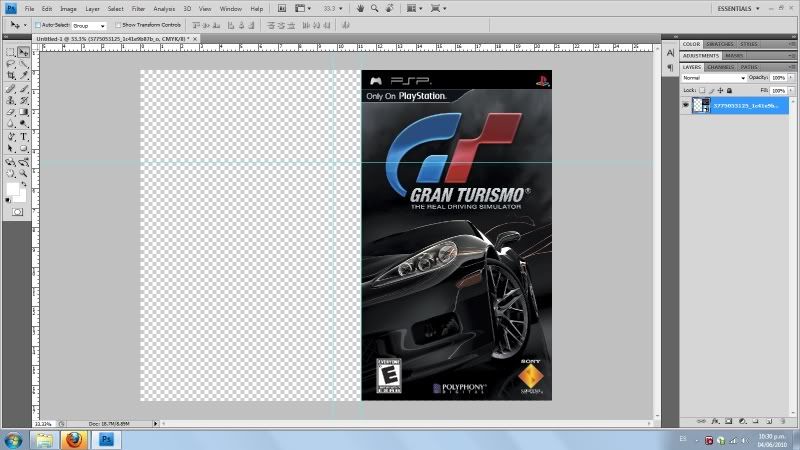Set the foreground color swatch
This screenshot has height=450, width=800.
(12, 189)
